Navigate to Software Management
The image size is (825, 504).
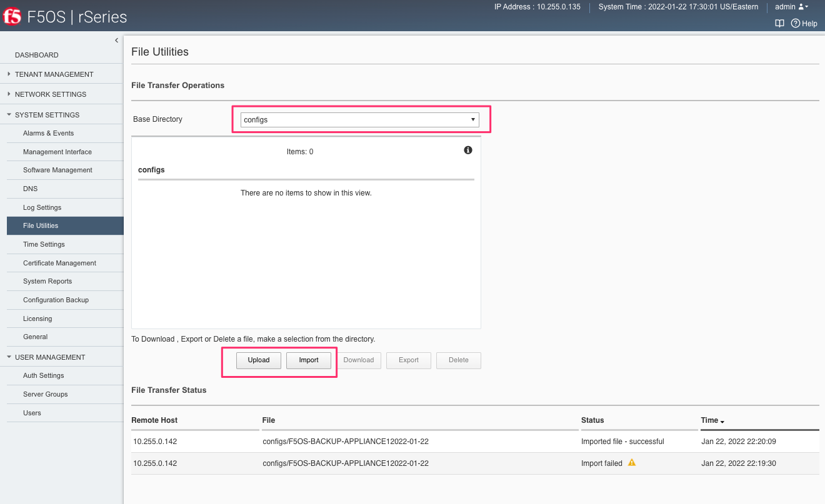pyautogui.click(x=65, y=170)
